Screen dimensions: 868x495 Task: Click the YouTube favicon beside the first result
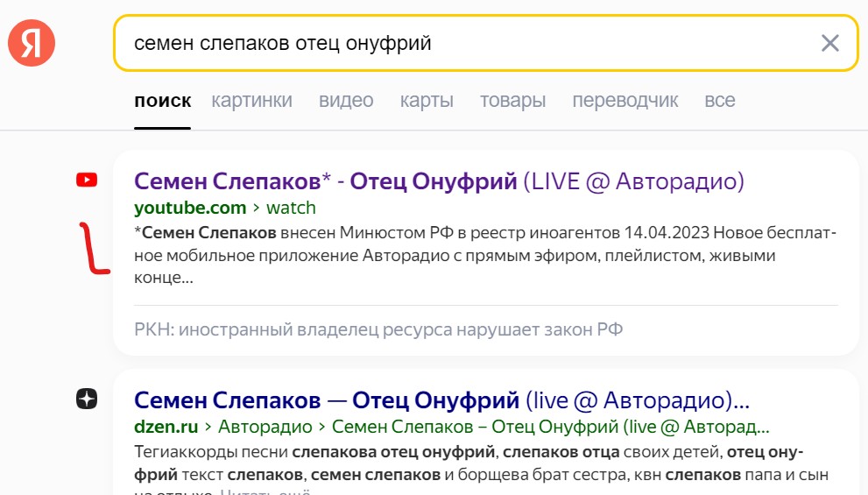(87, 180)
